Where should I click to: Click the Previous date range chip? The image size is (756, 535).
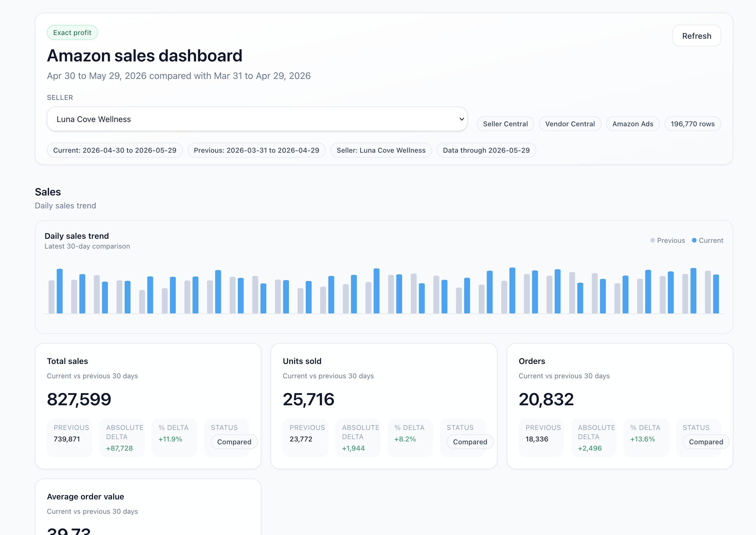(256, 150)
